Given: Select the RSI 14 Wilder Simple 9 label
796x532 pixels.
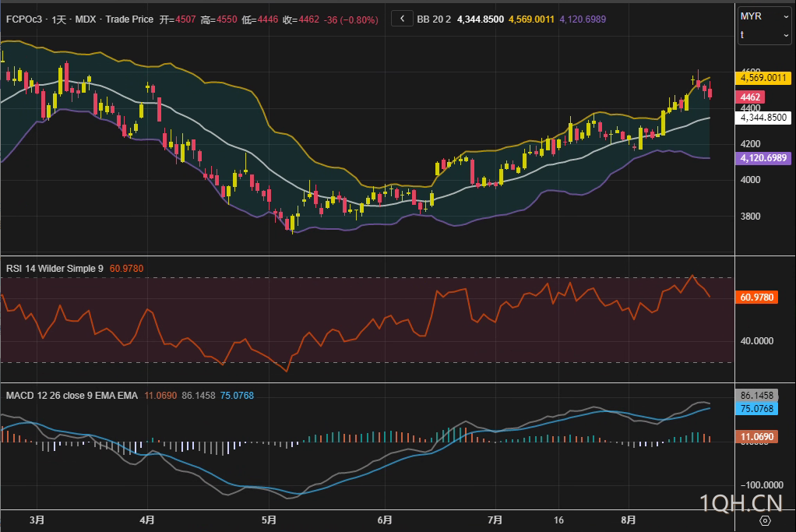Looking at the screenshot, I should [x=55, y=269].
